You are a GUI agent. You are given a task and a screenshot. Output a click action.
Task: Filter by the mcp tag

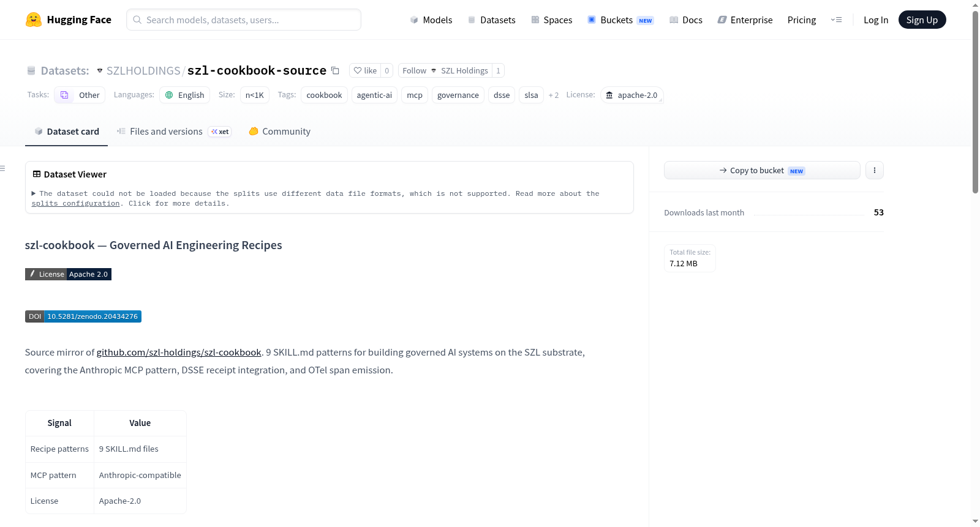415,95
